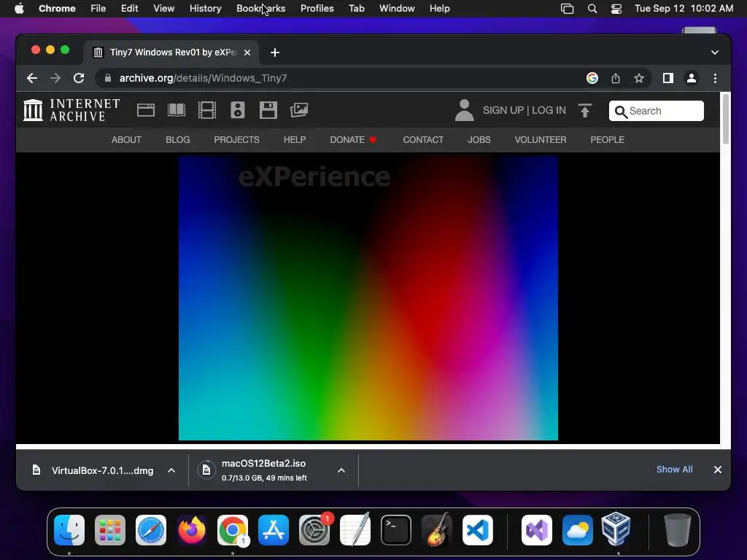
Task: Reload the archive.org page
Action: 79,78
